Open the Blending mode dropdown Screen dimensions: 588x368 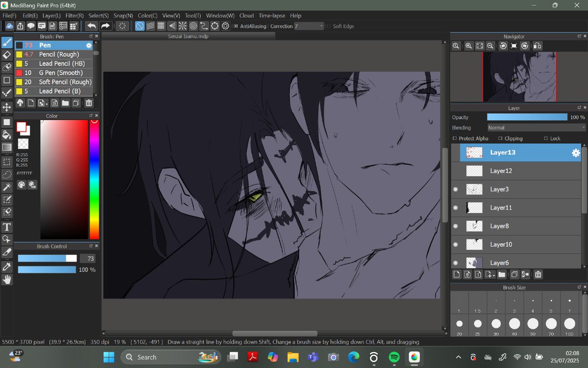point(537,128)
